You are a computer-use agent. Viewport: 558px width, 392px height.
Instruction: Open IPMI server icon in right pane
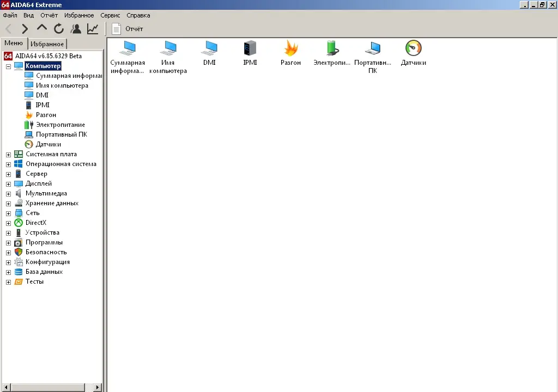point(250,53)
